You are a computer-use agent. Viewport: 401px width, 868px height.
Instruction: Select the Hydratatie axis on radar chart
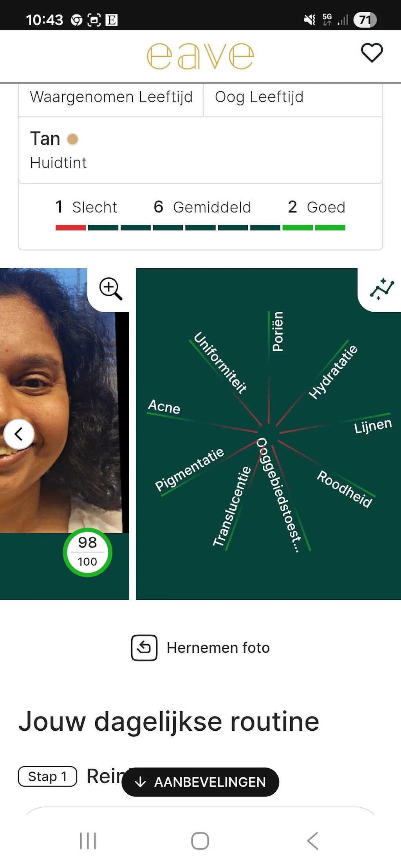333,372
